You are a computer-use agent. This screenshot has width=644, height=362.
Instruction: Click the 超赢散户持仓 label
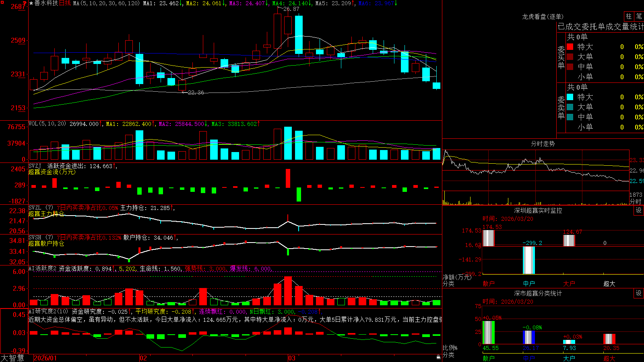(46, 243)
